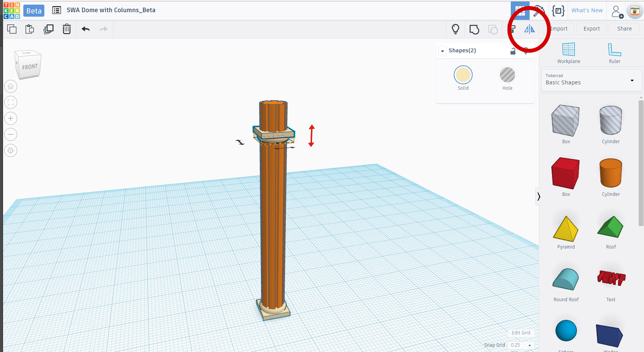Undo the last action
Screen dimensions: 644x352
[x=85, y=29]
